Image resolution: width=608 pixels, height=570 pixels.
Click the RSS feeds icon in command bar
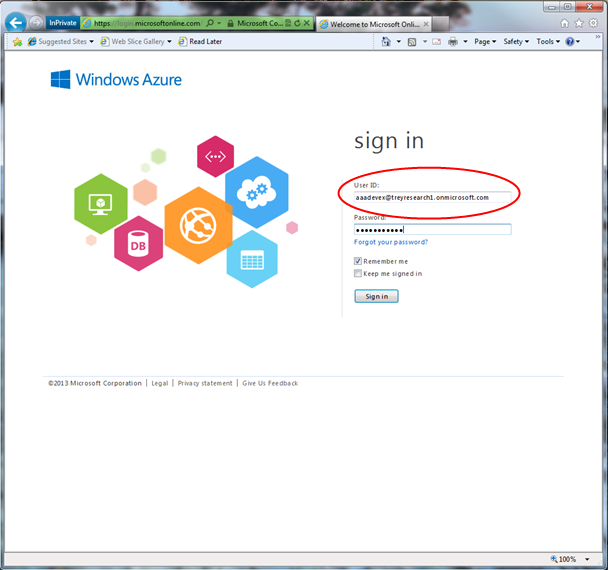(x=412, y=42)
